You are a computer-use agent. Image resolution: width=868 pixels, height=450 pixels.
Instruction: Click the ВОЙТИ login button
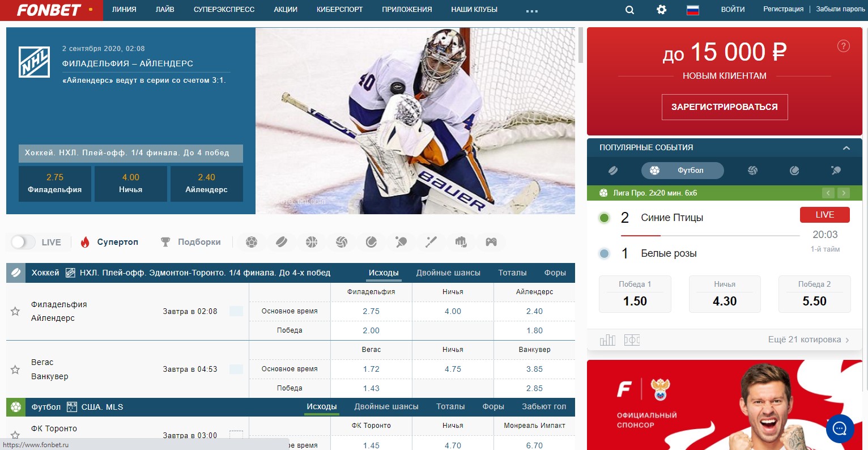click(x=733, y=10)
